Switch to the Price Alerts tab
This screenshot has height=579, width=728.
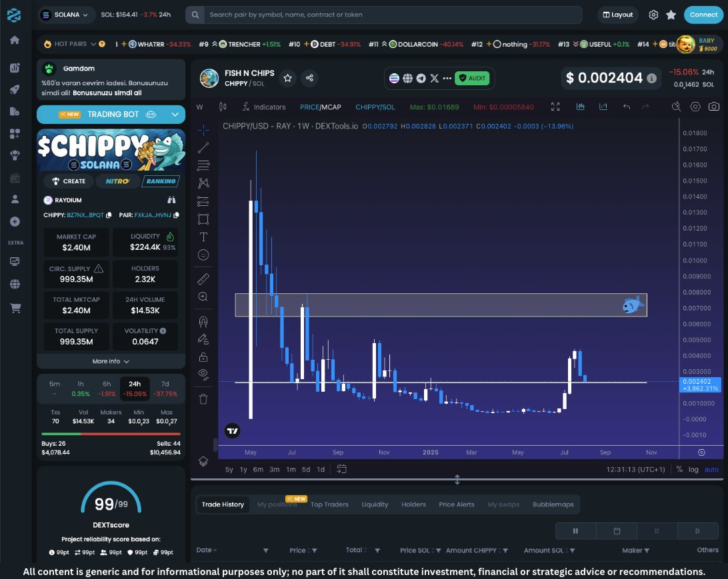(457, 504)
